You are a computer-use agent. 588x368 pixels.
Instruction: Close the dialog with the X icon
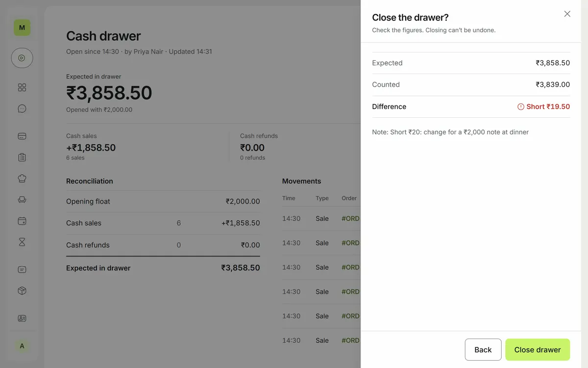point(567,14)
